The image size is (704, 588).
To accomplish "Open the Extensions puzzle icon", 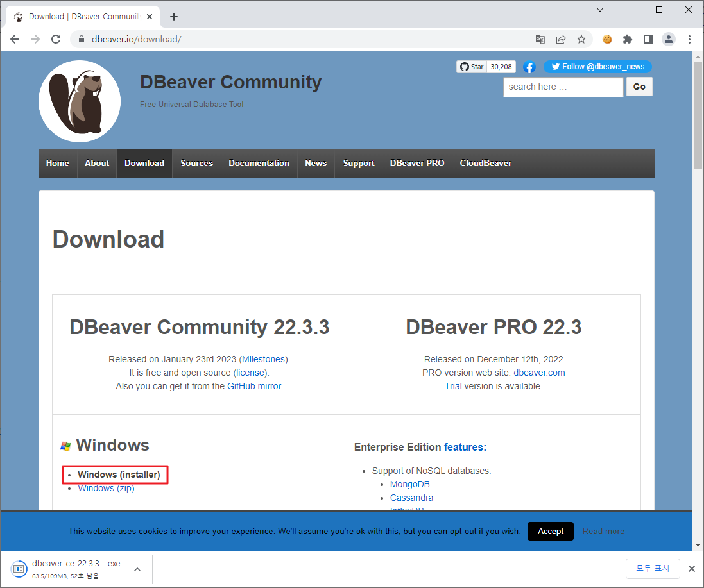I will (628, 40).
